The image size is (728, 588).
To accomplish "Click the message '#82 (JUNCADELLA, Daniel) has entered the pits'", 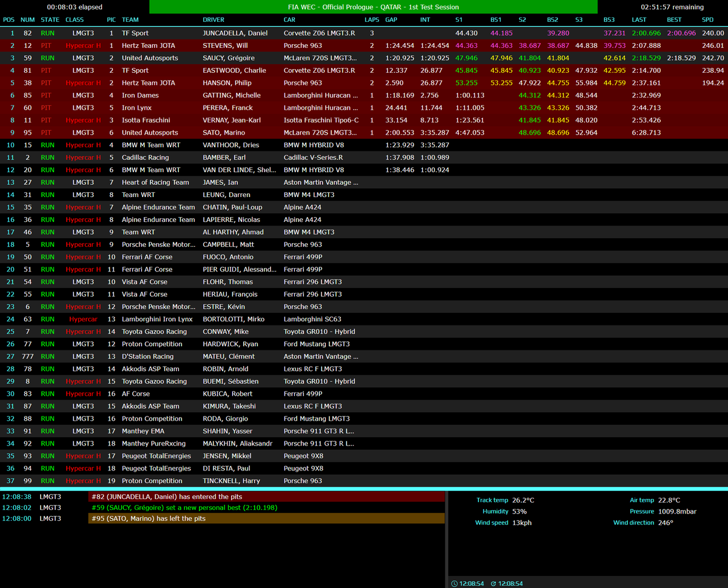I will 266,496.
